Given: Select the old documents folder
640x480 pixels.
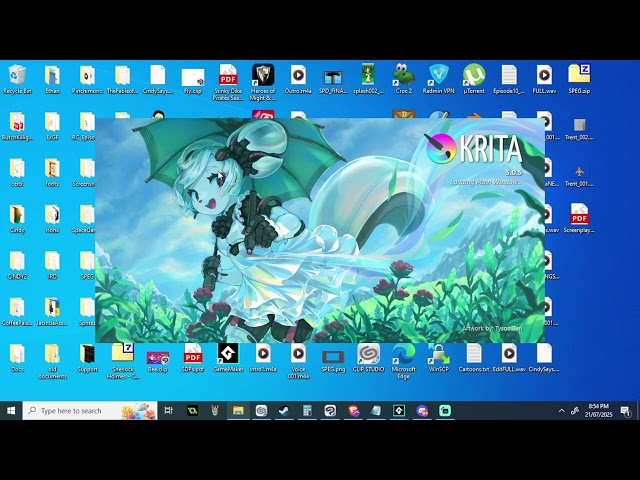Looking at the screenshot, I should pos(52,361).
